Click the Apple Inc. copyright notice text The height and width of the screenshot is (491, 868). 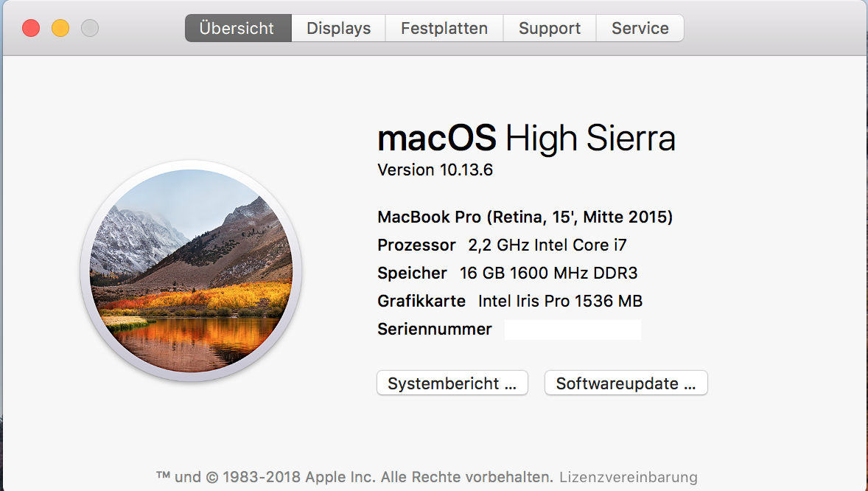coord(354,477)
